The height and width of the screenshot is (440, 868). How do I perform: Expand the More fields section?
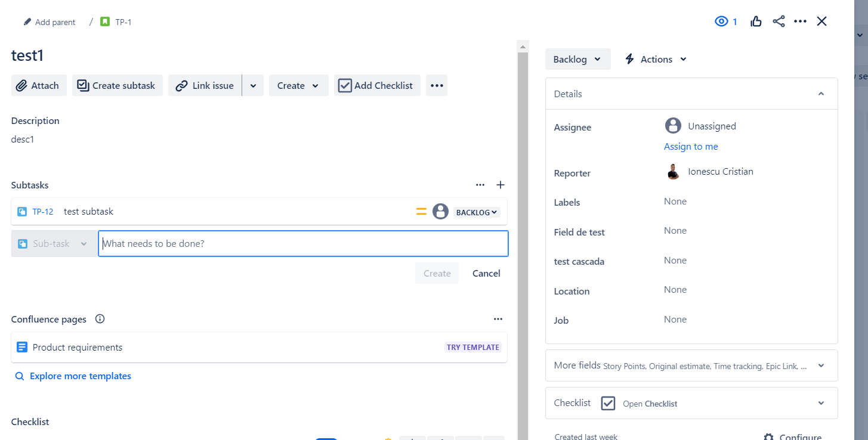point(821,365)
